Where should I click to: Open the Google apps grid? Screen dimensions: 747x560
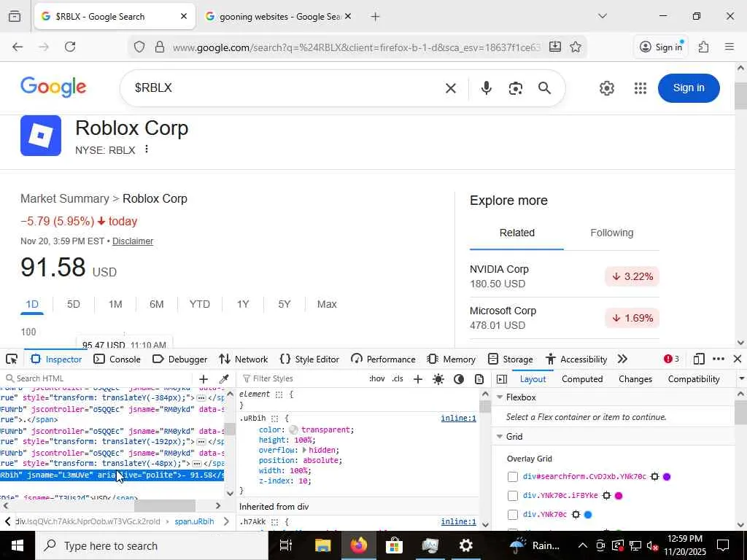pos(640,88)
